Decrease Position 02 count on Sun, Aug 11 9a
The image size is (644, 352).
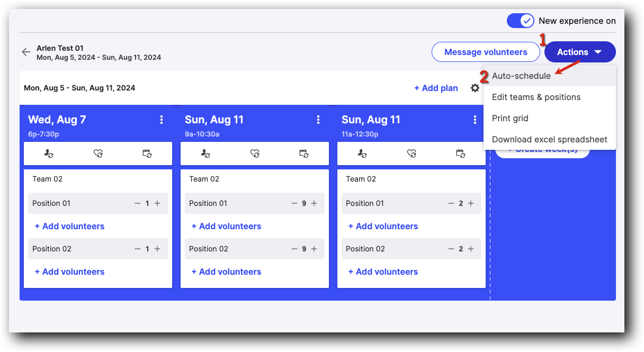point(294,249)
